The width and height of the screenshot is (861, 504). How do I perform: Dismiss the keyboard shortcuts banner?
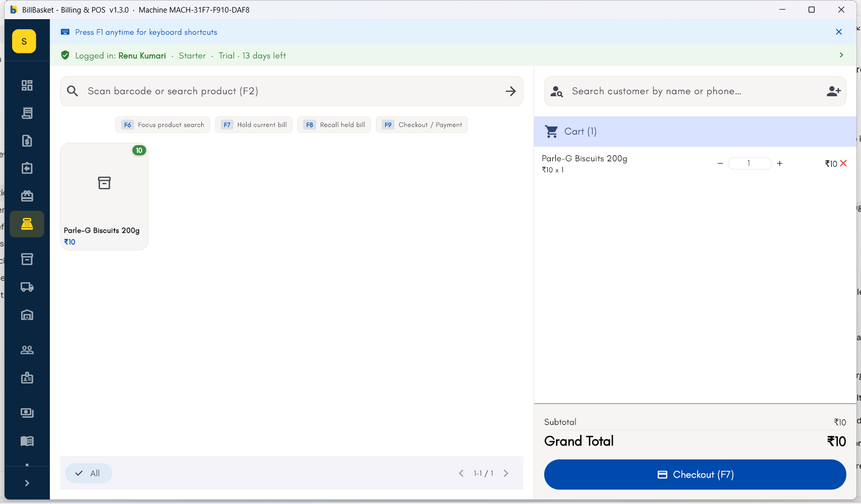point(839,32)
